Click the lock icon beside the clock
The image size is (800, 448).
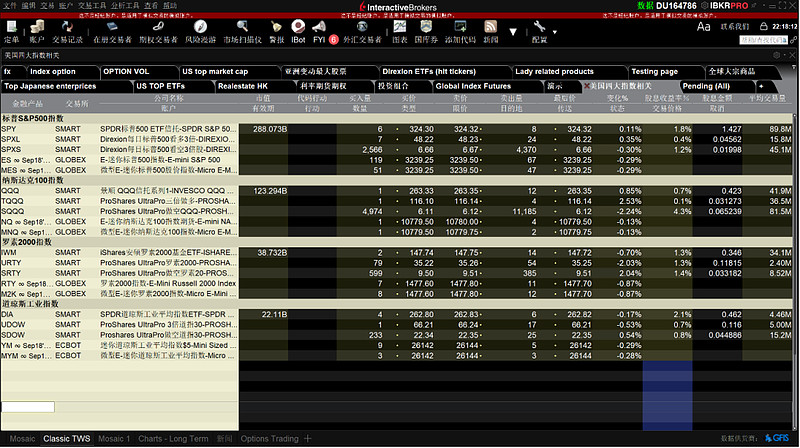coord(764,26)
